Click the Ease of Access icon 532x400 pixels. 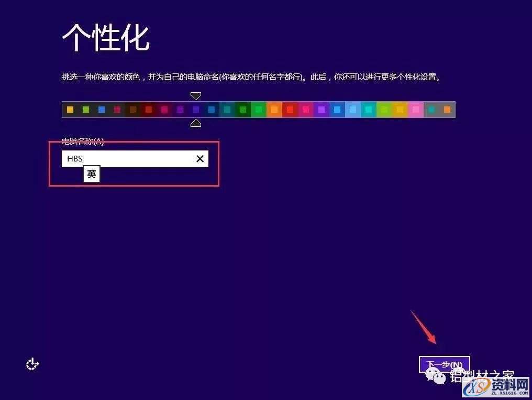(32, 364)
